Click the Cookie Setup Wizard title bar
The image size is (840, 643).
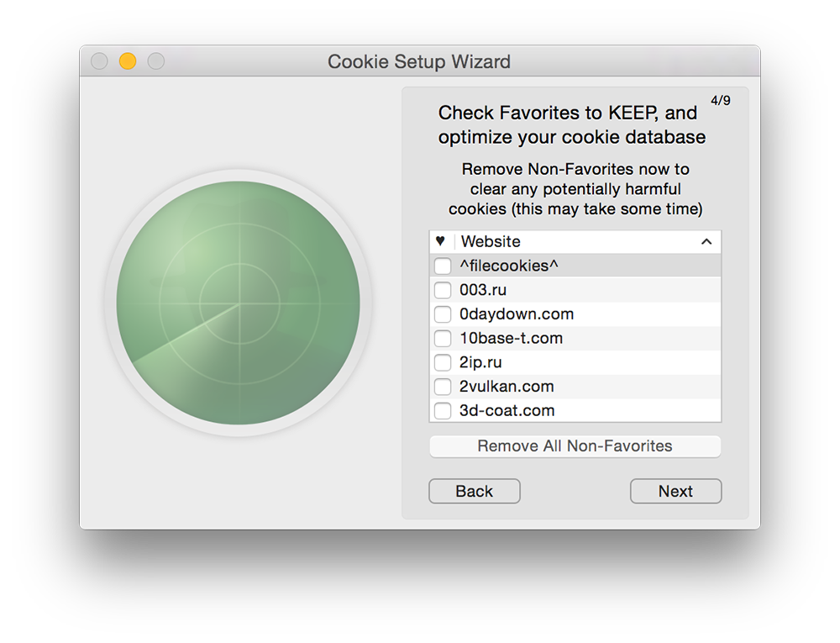[x=419, y=61]
